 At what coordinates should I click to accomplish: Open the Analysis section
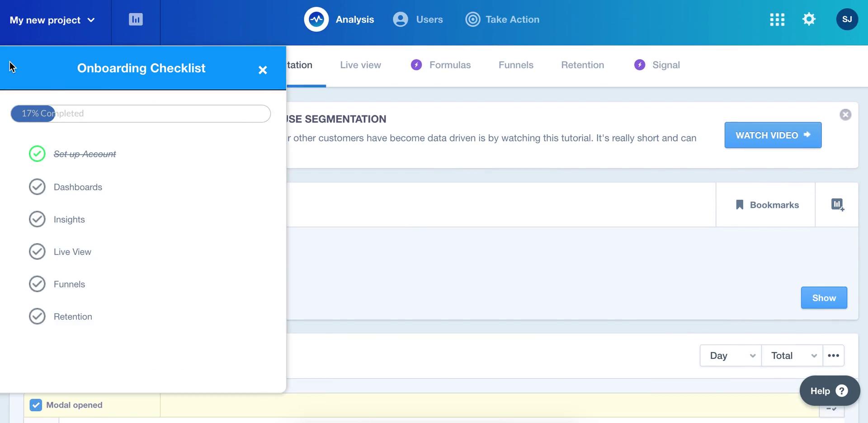tap(339, 19)
